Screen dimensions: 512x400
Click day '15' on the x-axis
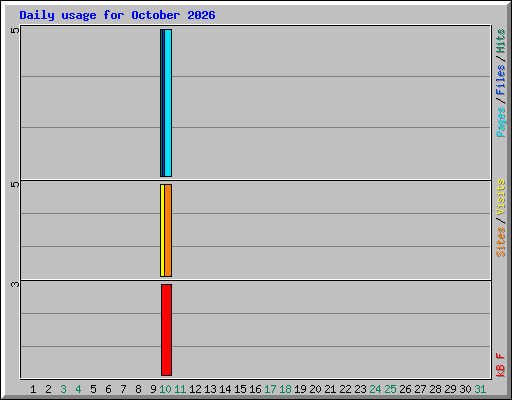click(240, 389)
